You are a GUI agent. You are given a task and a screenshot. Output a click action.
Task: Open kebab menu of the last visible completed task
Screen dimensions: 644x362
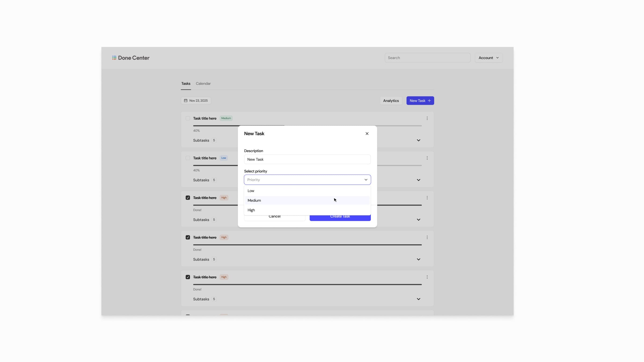click(427, 277)
